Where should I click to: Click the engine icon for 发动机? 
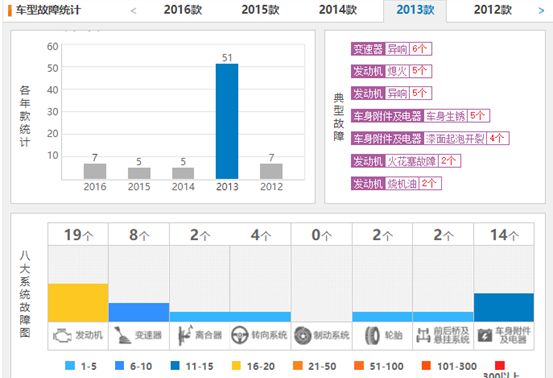62,335
